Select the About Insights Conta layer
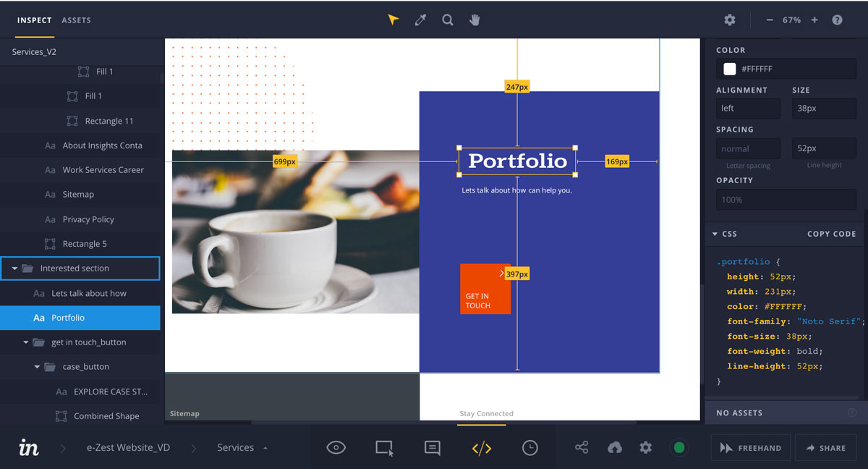This screenshot has width=868, height=469. (80, 145)
